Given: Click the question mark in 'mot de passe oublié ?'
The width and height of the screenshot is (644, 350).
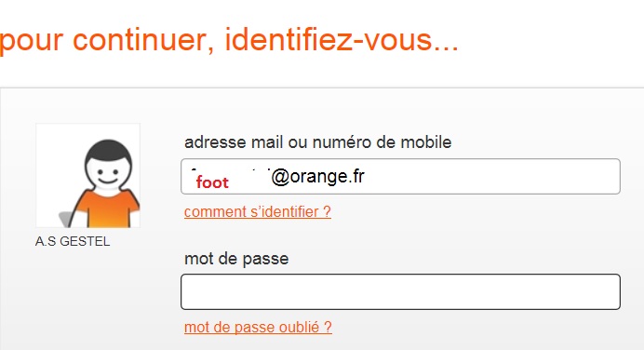Looking at the screenshot, I should pyautogui.click(x=328, y=327).
